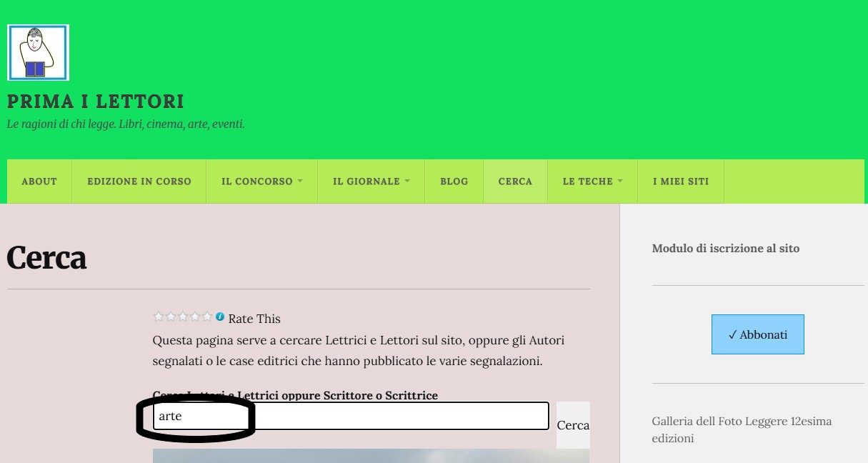Screen dimensions: 868x463
Task: Rate the page three stars
Action: click(x=184, y=317)
